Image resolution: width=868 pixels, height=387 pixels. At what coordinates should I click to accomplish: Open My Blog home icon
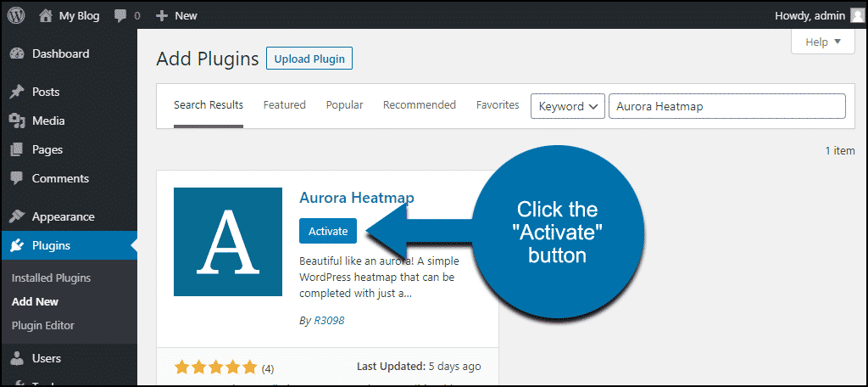click(x=46, y=15)
